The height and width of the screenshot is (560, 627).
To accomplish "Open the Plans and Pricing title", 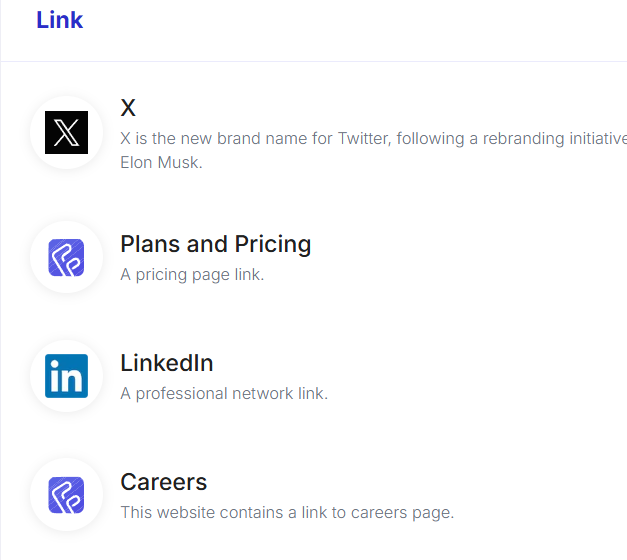I will (215, 244).
